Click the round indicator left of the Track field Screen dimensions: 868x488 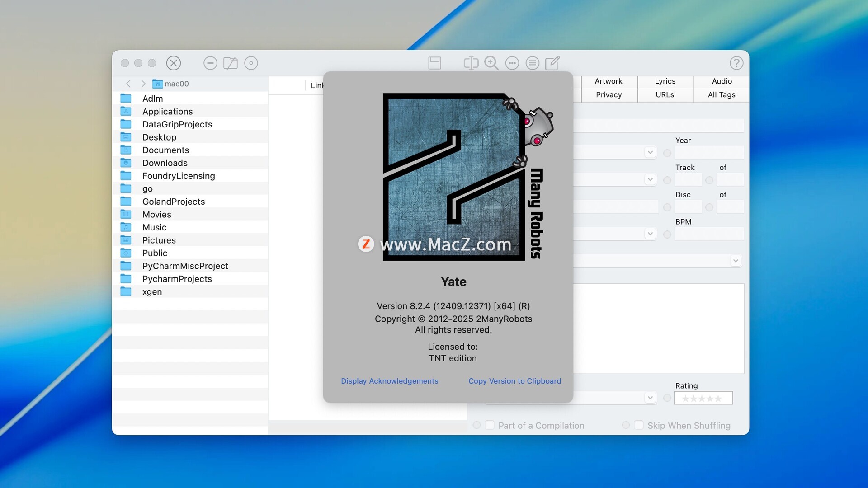pos(667,180)
